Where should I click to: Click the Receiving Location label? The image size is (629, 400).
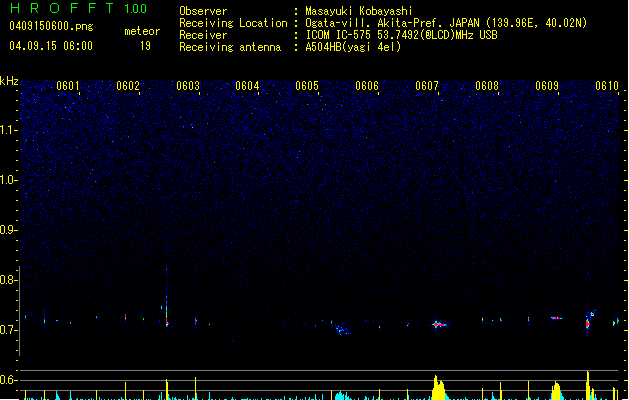233,23
